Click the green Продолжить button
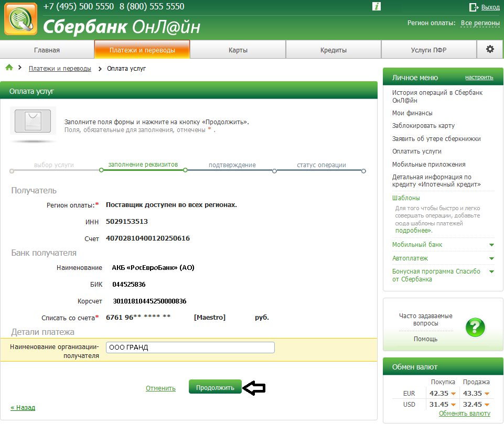Screen dimensions: 504x424 (215, 387)
